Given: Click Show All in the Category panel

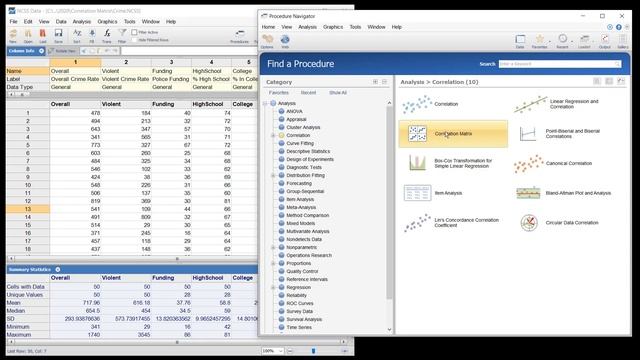Looking at the screenshot, I should (338, 93).
